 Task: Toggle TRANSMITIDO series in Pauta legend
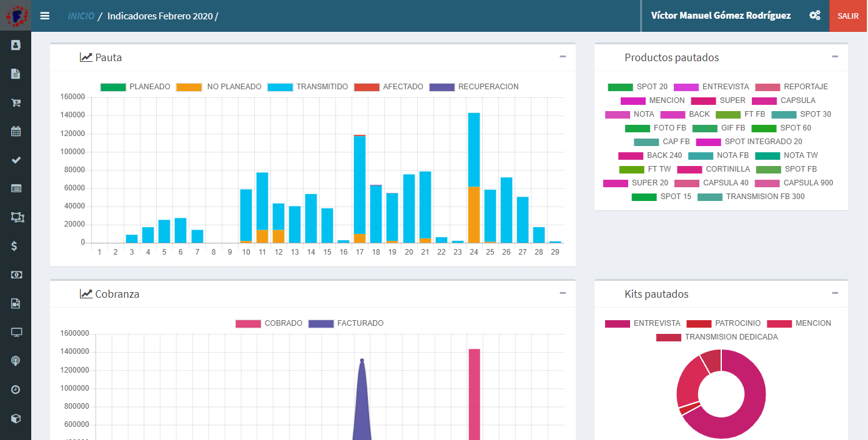point(308,87)
